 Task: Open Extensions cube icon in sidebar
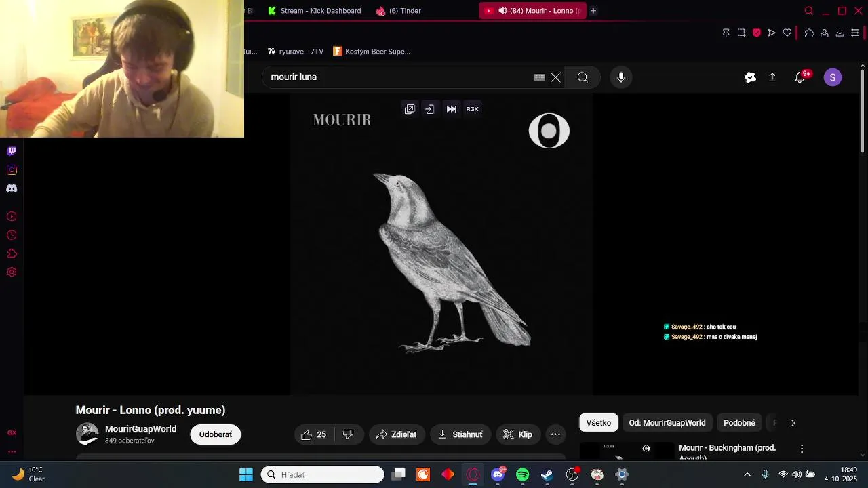(x=12, y=253)
